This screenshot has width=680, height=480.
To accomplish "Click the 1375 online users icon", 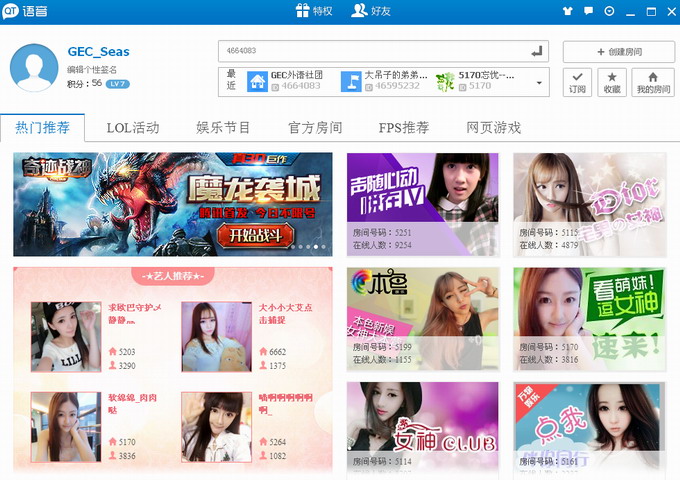I will (263, 365).
